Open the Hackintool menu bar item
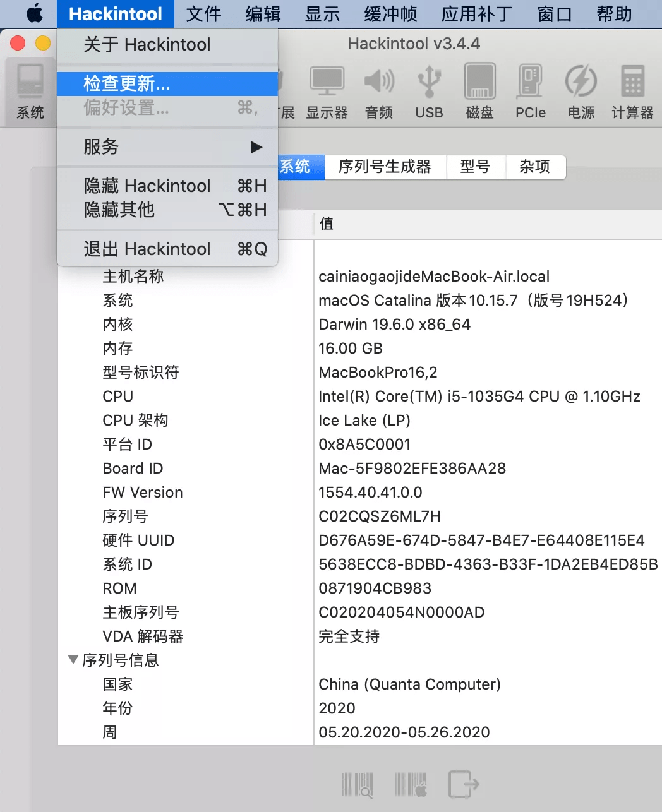The image size is (662, 812). (116, 14)
